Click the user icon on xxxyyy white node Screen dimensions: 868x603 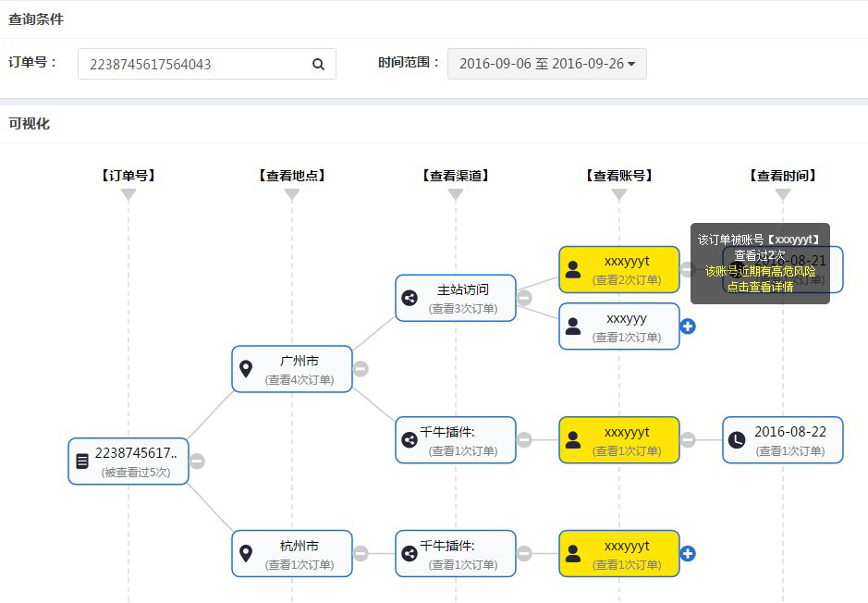tap(573, 326)
